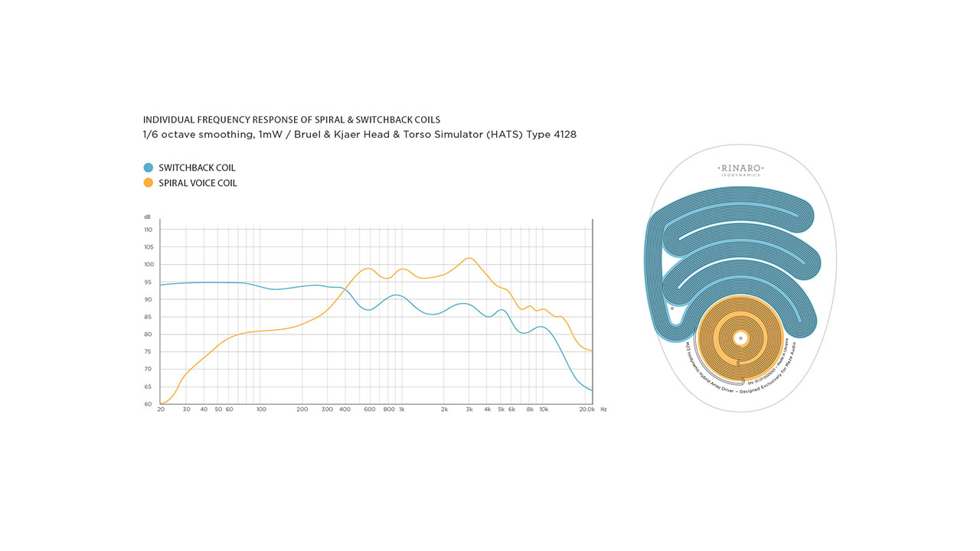
Task: Click the chart title about individual frequency response
Action: coord(292,120)
